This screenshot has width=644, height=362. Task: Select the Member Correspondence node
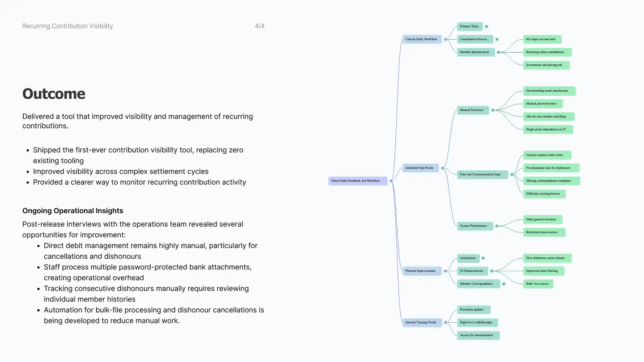click(479, 284)
